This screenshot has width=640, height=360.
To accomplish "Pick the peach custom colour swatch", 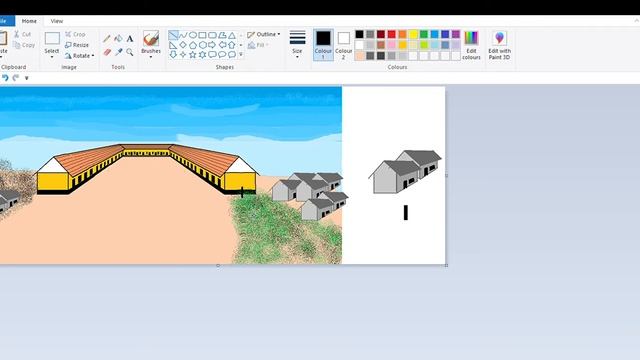I will point(360,56).
